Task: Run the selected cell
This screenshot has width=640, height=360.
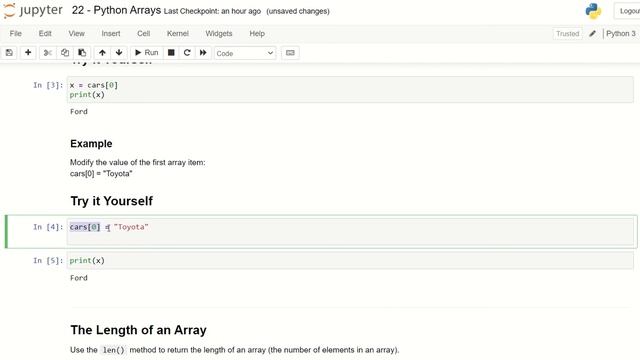Action: 147,53
